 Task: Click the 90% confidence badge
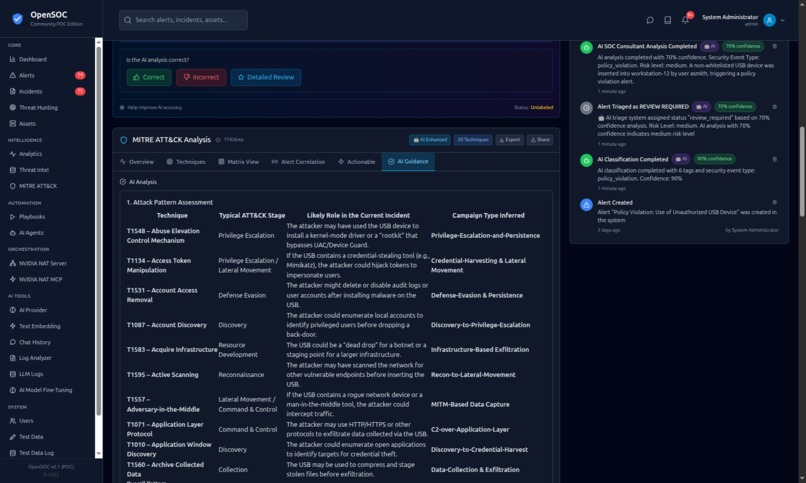click(x=715, y=159)
